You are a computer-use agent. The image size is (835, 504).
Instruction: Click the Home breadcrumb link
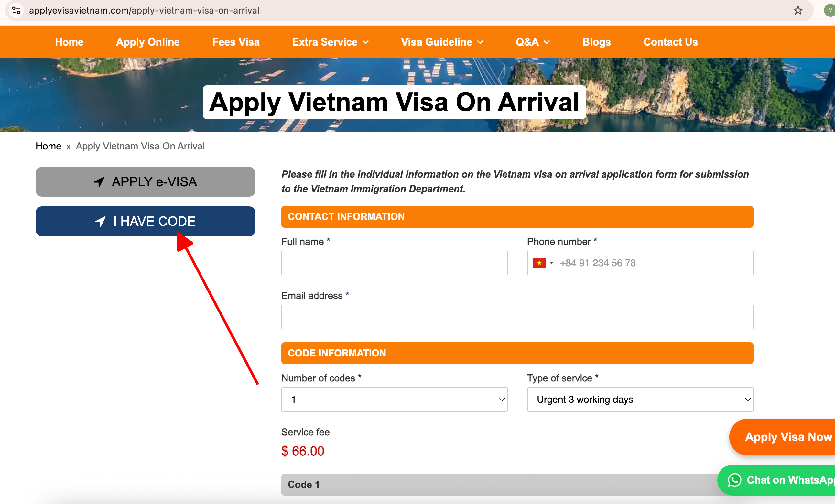coord(49,146)
